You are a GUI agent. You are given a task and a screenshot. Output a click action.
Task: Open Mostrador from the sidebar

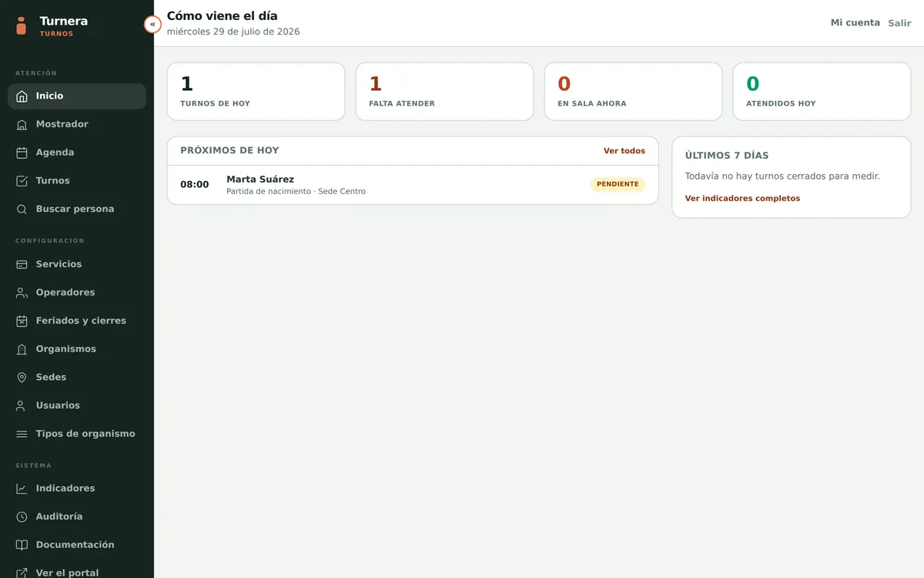point(77,124)
